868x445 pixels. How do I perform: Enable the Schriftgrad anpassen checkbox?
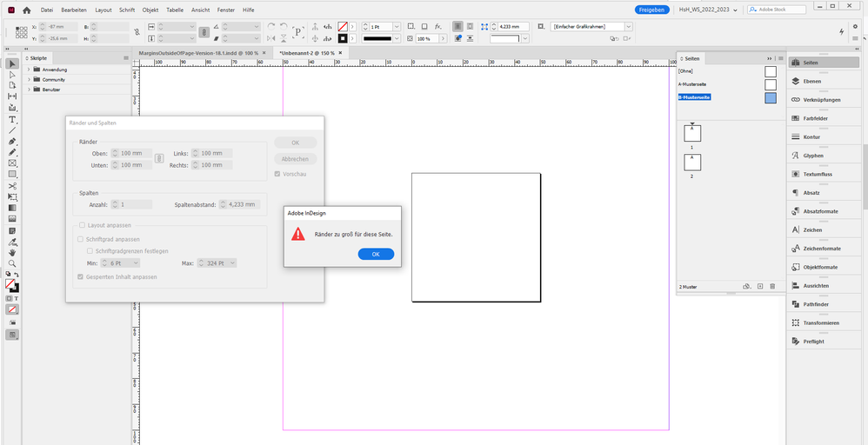coord(82,239)
